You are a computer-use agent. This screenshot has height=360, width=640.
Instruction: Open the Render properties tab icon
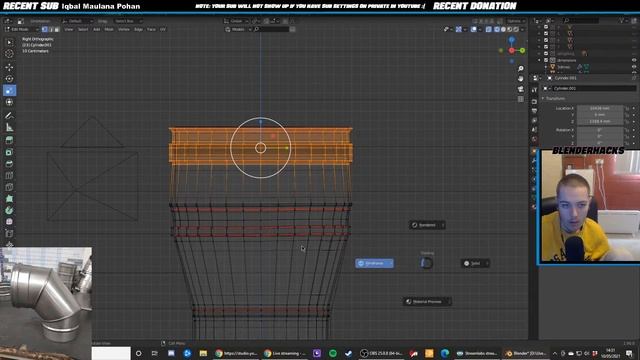534,101
